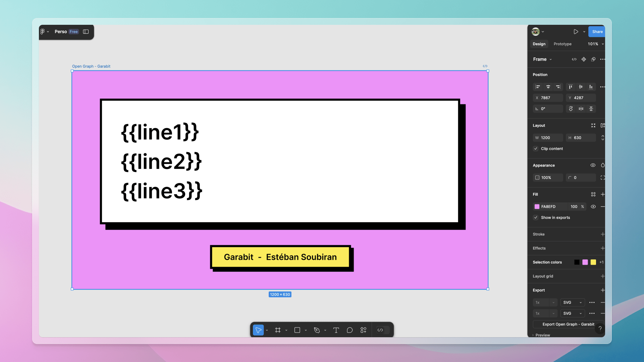Click the resize to fit icon in Layout

(x=593, y=125)
